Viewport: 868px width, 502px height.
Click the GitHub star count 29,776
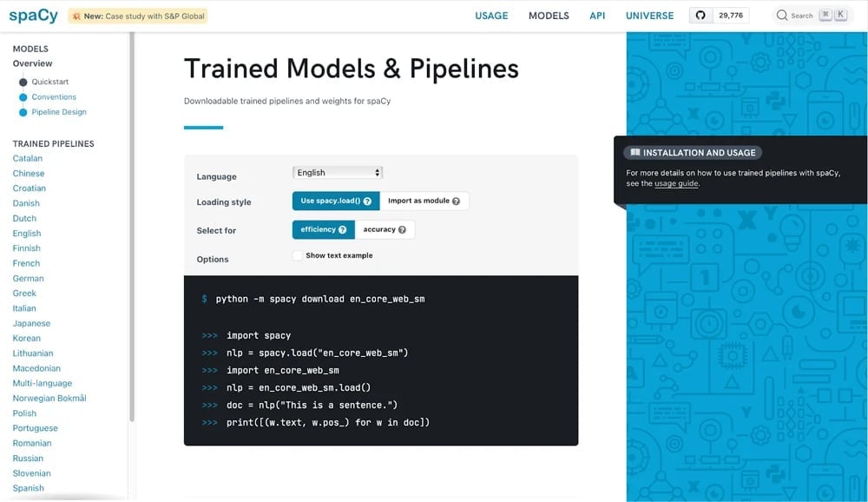click(x=731, y=16)
